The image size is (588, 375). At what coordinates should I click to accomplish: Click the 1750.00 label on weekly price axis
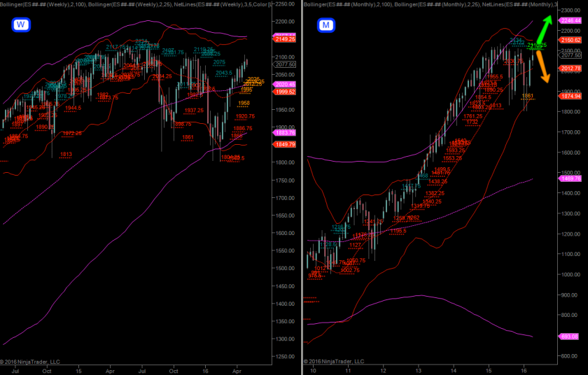tap(285, 181)
